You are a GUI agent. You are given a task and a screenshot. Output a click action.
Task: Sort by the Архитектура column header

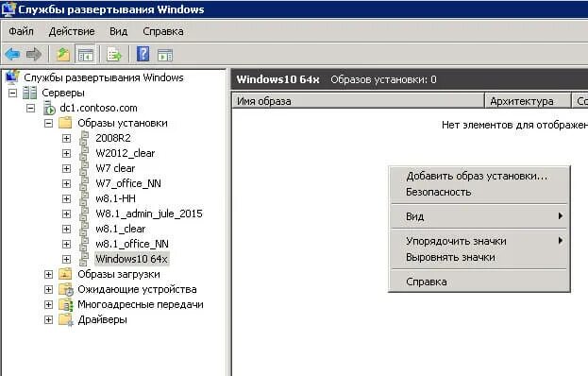point(528,101)
